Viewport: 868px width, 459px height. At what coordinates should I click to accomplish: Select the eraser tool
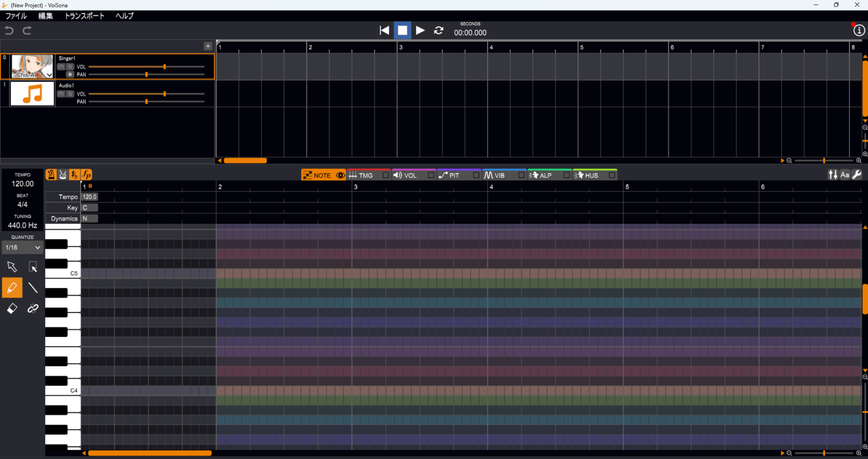pyautogui.click(x=12, y=308)
